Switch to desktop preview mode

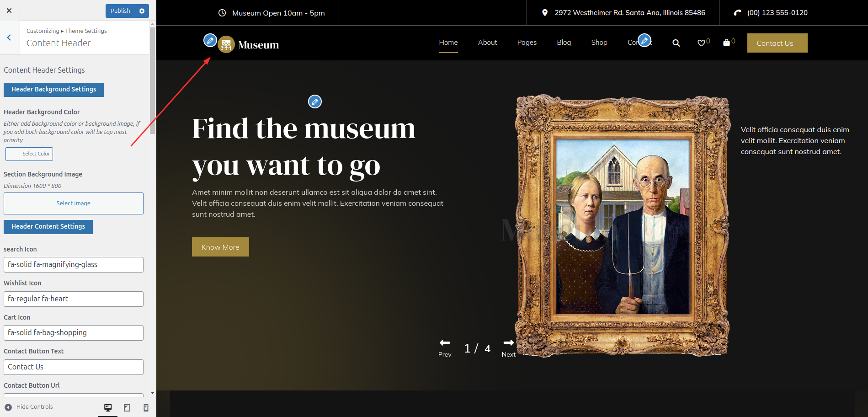[108, 407]
